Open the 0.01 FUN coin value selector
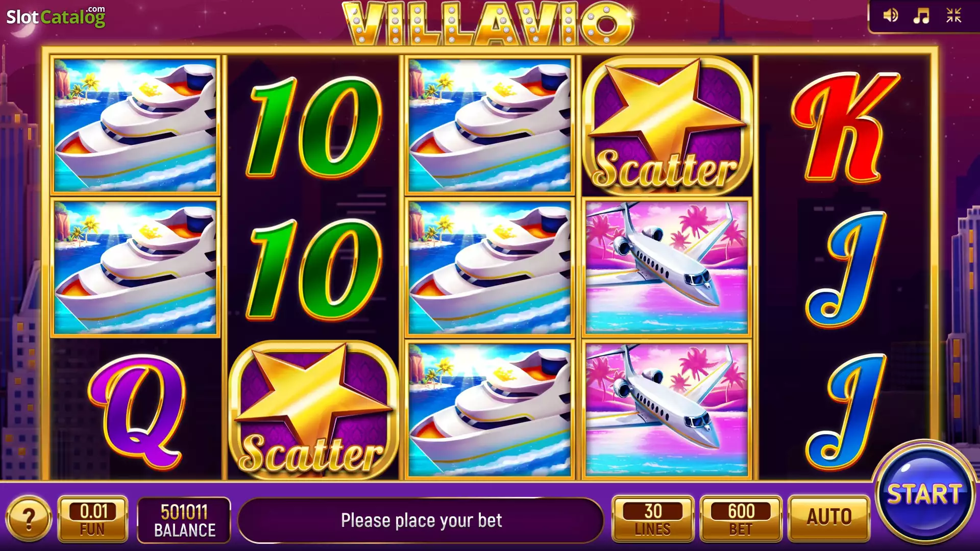Screen dimensions: 980x551 click(92, 519)
